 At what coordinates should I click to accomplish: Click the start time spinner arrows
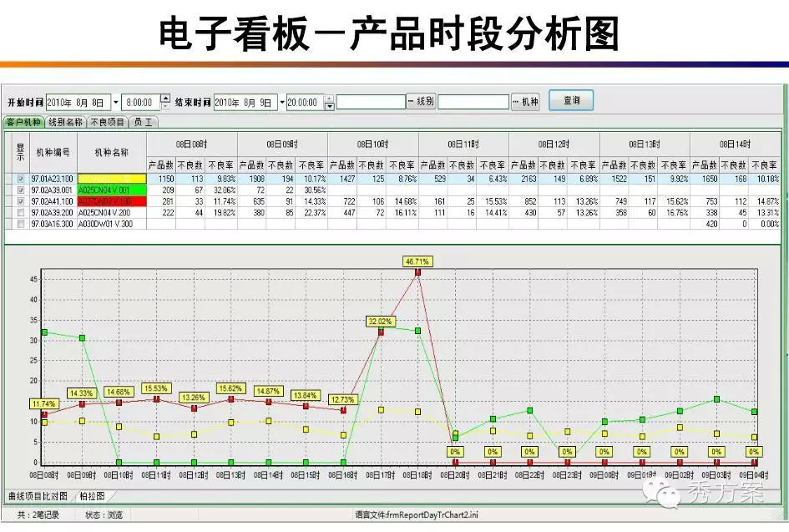[165, 102]
